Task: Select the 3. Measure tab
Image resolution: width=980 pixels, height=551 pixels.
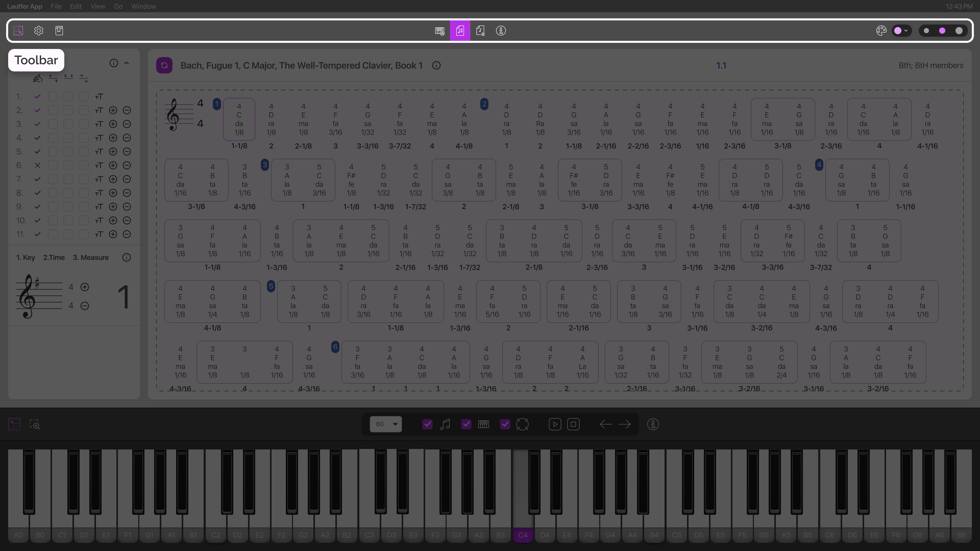Action: (x=91, y=257)
